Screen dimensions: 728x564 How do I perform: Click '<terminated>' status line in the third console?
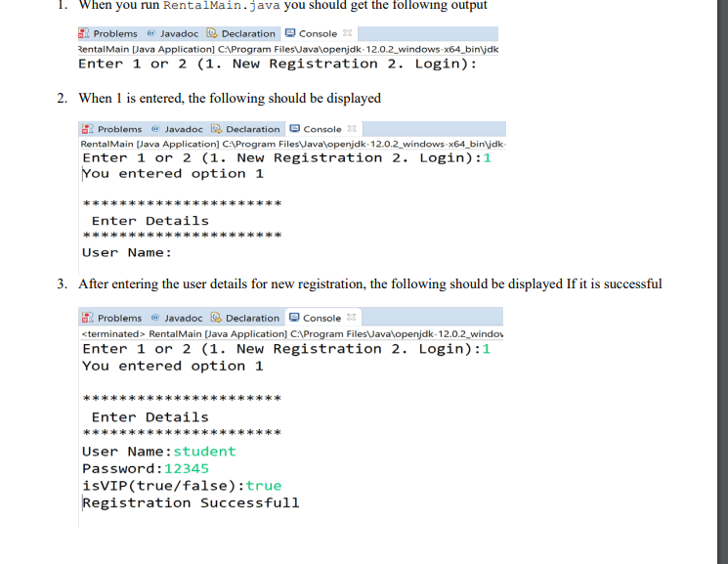click(x=292, y=334)
